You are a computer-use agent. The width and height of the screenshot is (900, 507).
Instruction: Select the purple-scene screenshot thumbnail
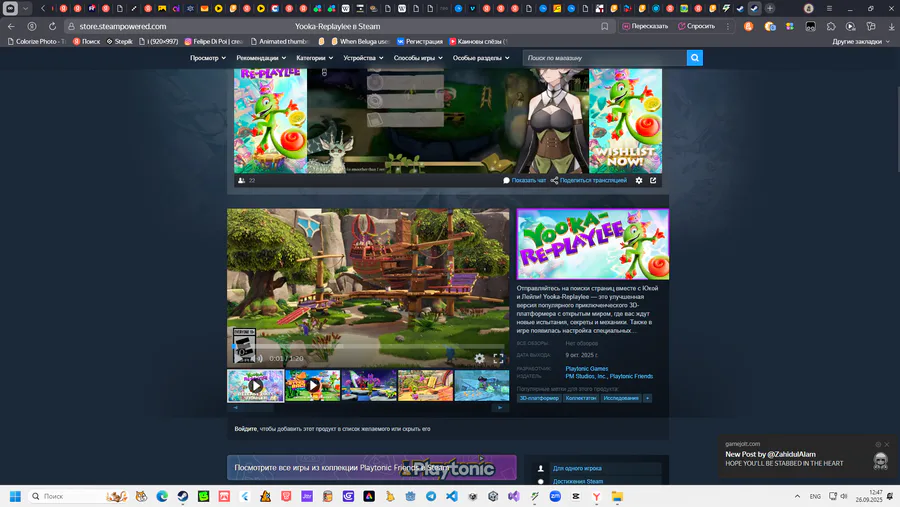pyautogui.click(x=369, y=385)
